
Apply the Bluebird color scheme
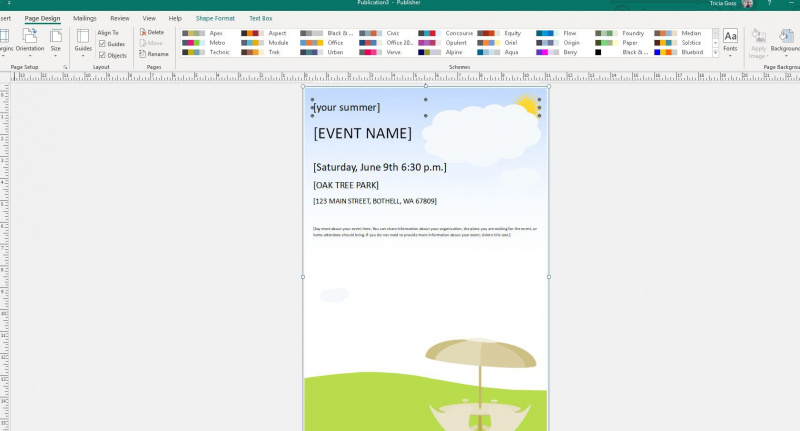click(679, 52)
